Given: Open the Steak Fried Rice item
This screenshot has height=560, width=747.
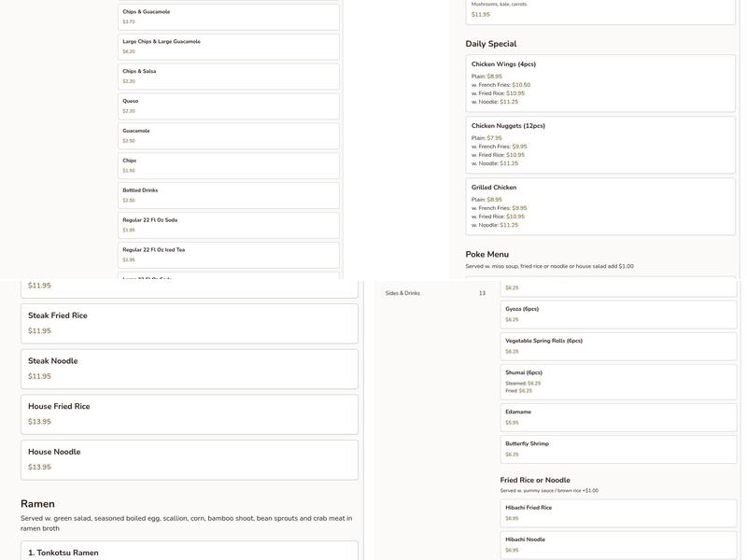Looking at the screenshot, I should pyautogui.click(x=190, y=323).
